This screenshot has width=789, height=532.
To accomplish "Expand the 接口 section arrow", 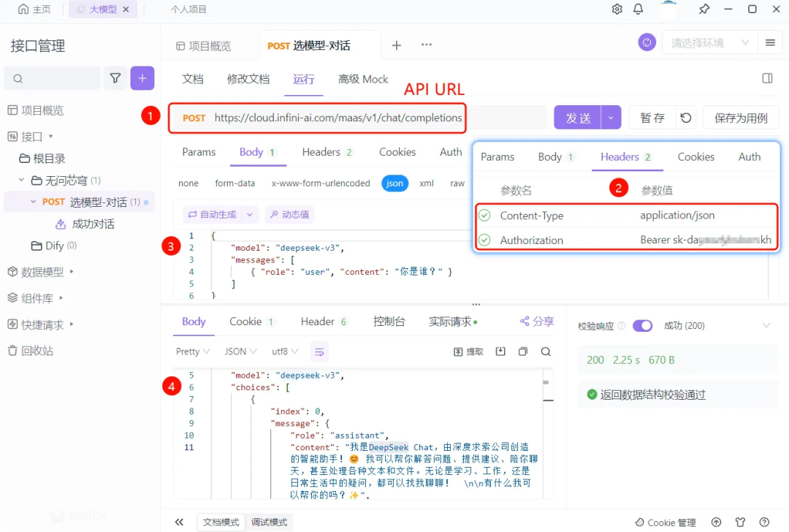I will (51, 137).
